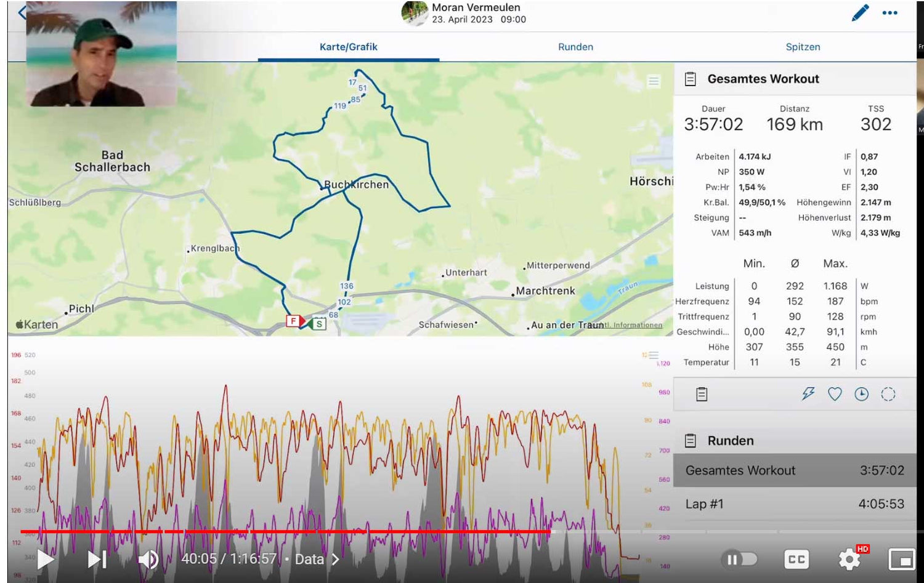Open the video settings gear menu
924x583 pixels.
pos(849,559)
